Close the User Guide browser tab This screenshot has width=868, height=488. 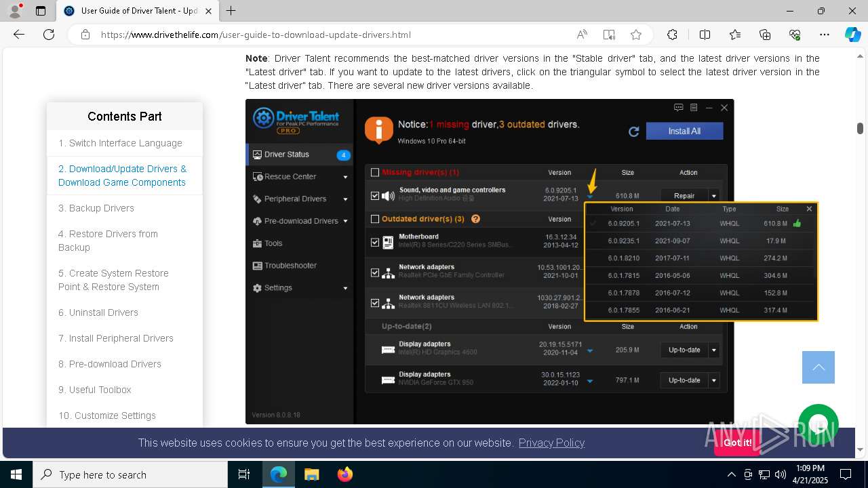209,11
